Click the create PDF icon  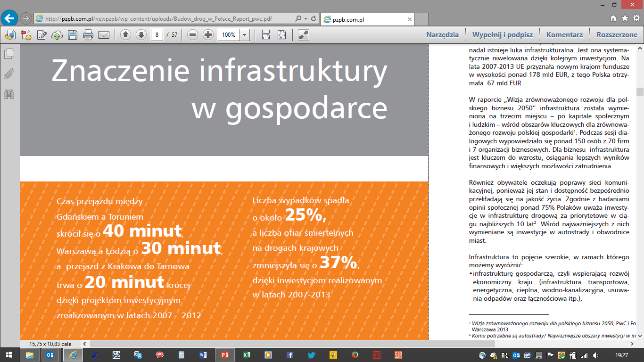click(x=25, y=34)
